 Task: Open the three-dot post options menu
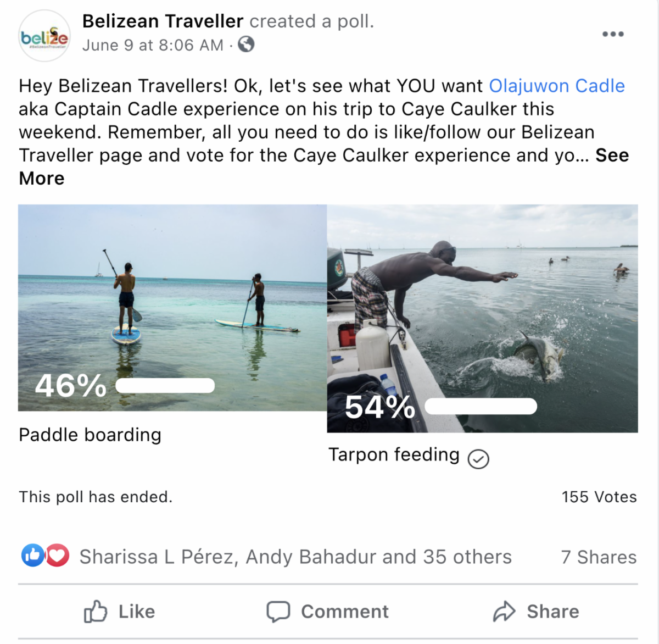click(x=613, y=34)
